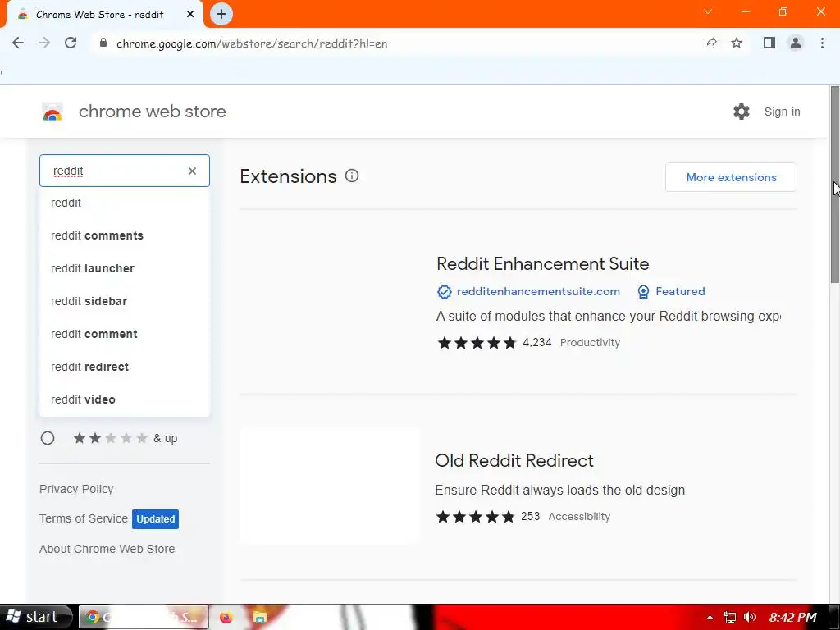Viewport: 840px width, 630px height.
Task: Click the volume speaker tray icon
Action: pos(750,618)
